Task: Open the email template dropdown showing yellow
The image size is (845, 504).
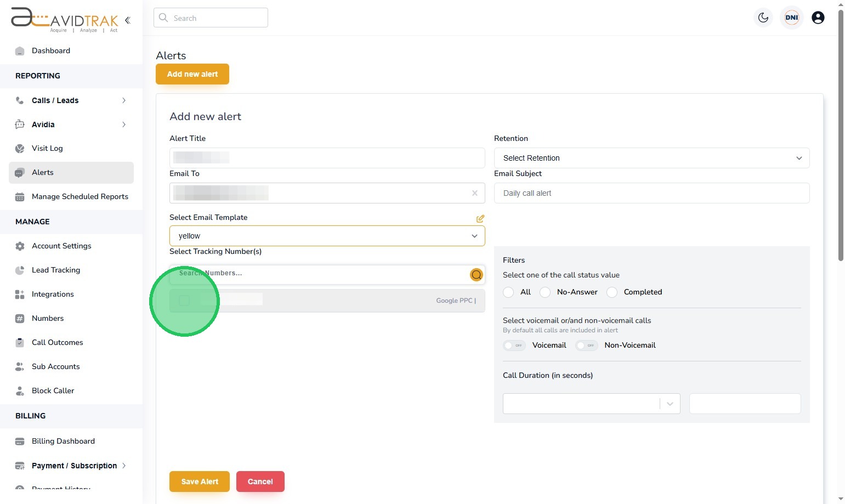Action: (x=327, y=236)
